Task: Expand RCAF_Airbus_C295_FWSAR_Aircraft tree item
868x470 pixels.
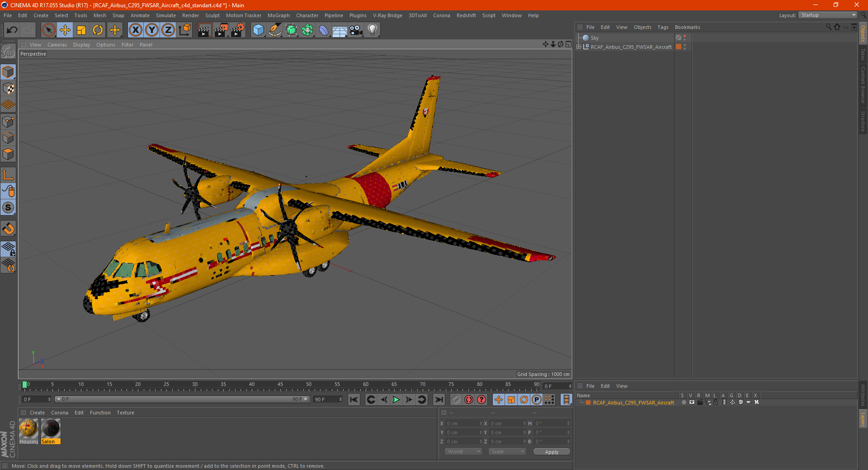Action: 579,47
